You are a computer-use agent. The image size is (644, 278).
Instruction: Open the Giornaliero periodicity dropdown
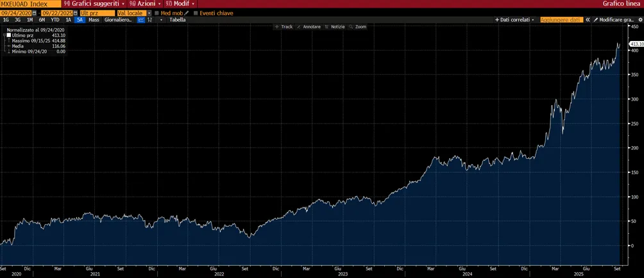[118, 20]
